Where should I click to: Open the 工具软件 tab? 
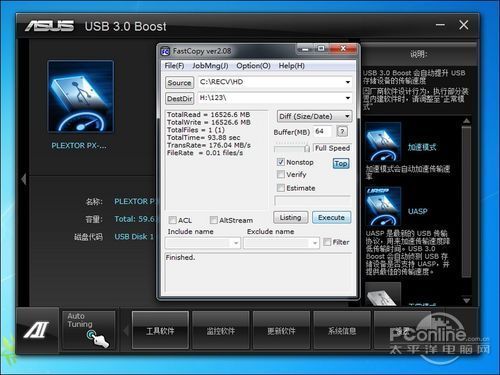160,330
